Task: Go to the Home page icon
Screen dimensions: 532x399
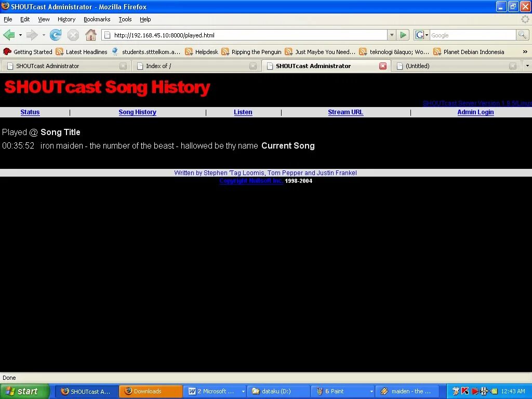Action: [x=90, y=35]
